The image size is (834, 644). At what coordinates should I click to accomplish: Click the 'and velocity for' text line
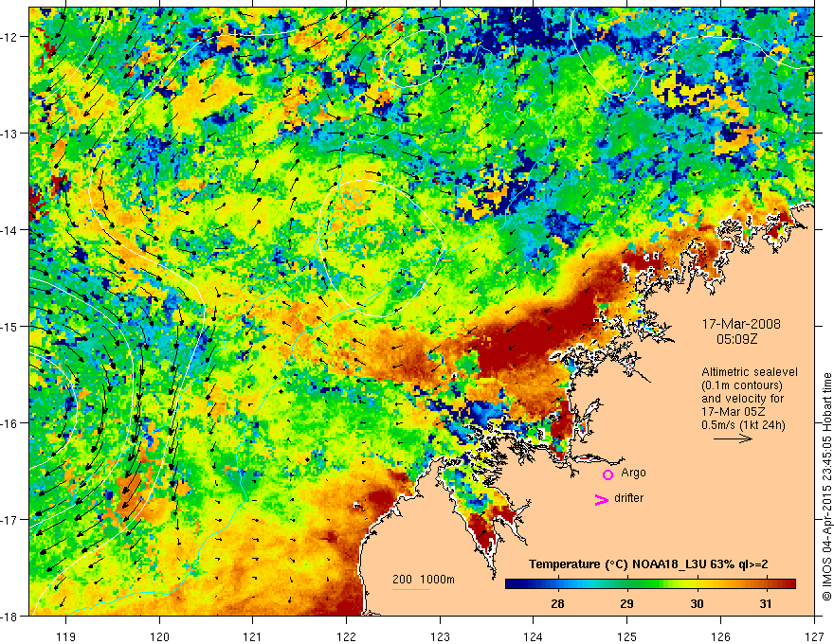pyautogui.click(x=742, y=399)
